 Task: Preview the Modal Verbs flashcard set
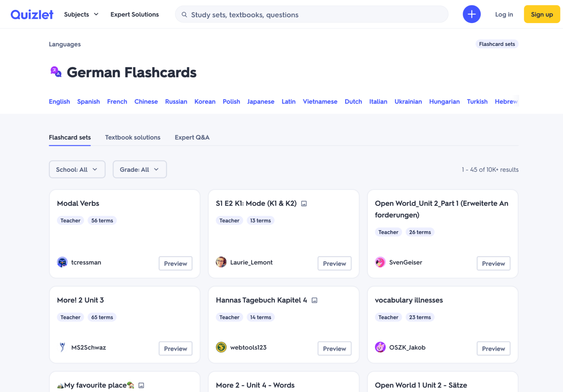[175, 263]
